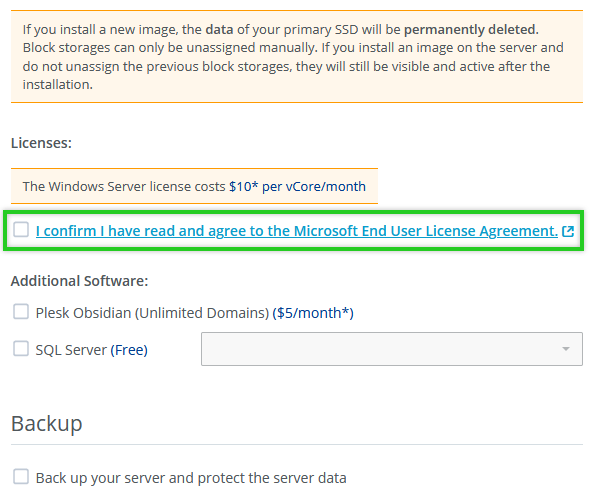This screenshot has height=493, width=592.
Task: Enable the Plesk Obsidian checkbox
Action: 21,312
